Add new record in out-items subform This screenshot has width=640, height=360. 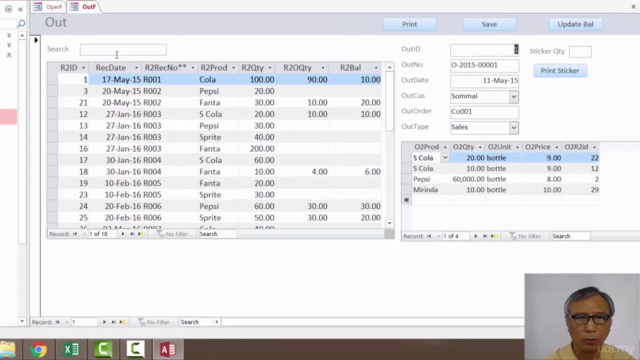pyautogui.click(x=494, y=236)
